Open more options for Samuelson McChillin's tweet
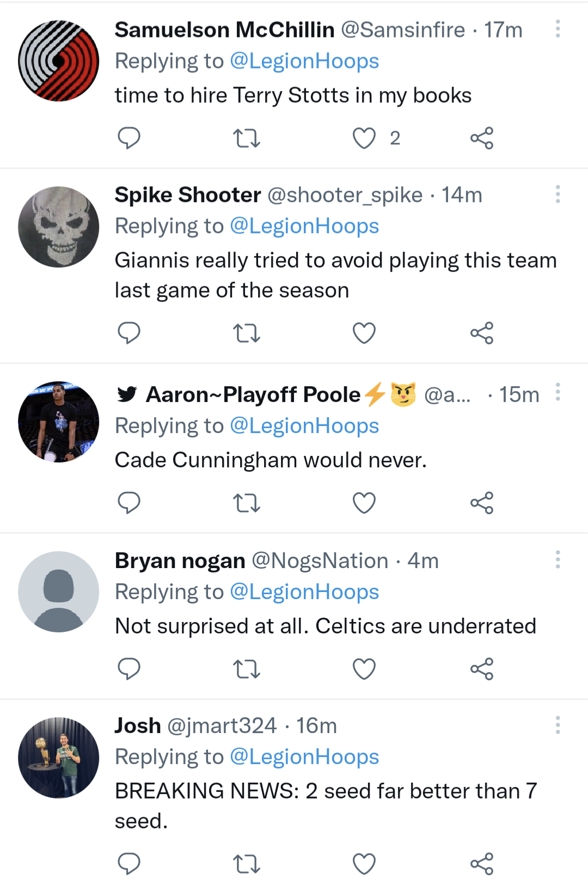 (x=558, y=29)
